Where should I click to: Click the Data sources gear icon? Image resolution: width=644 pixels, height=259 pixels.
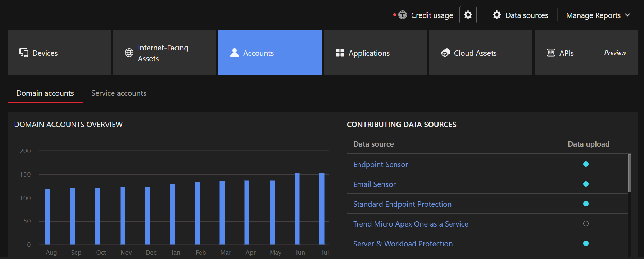(x=497, y=15)
